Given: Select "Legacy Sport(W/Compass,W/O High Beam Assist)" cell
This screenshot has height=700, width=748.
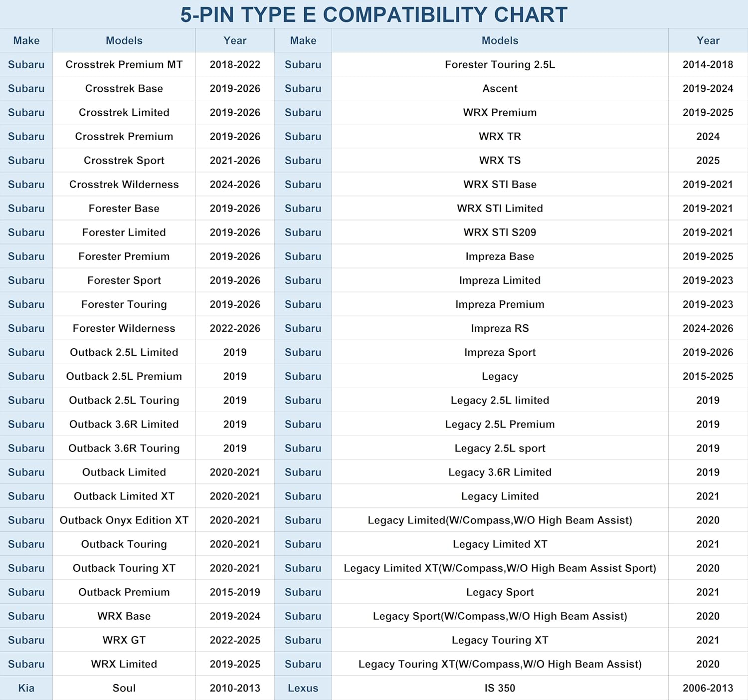Looking at the screenshot, I should 500,616.
